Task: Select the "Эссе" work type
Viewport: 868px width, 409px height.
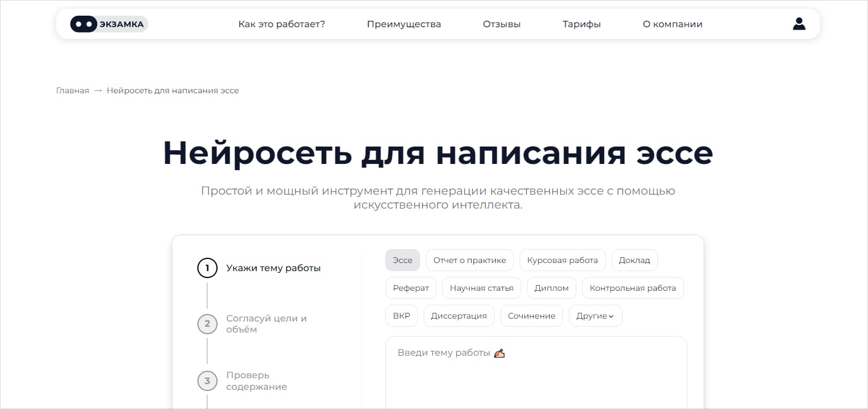Action: (x=402, y=260)
